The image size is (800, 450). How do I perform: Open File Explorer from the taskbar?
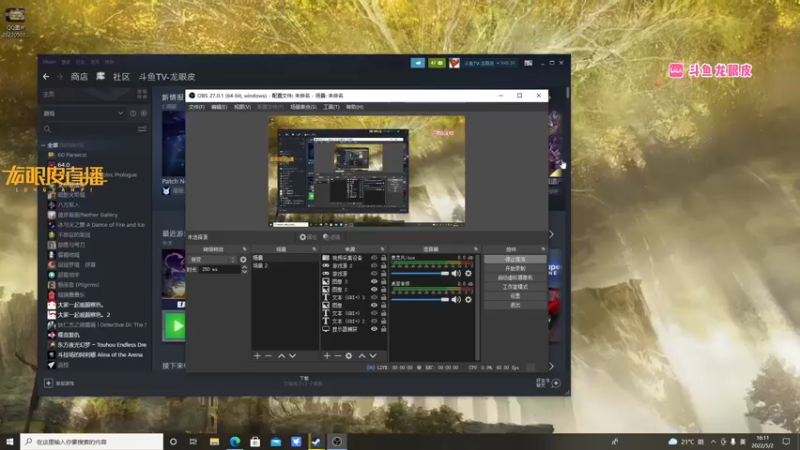214,441
